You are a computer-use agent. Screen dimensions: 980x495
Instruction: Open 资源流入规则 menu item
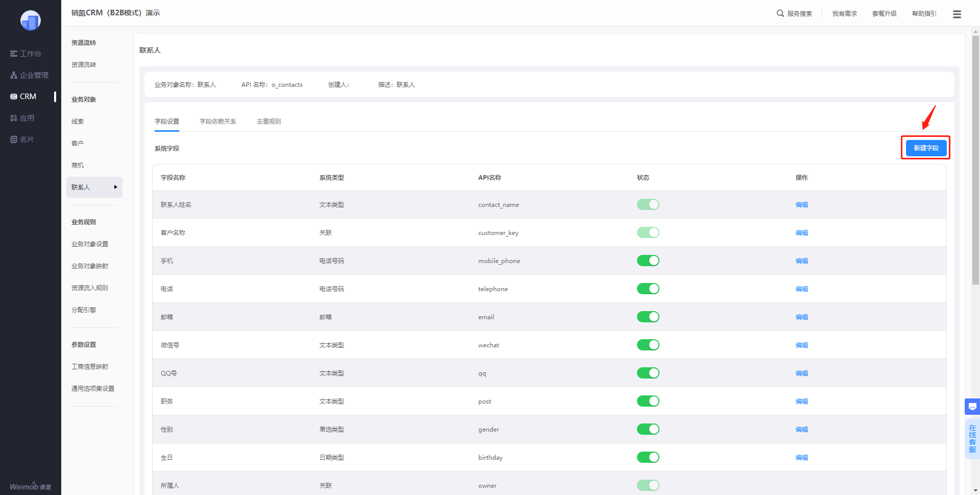point(90,288)
